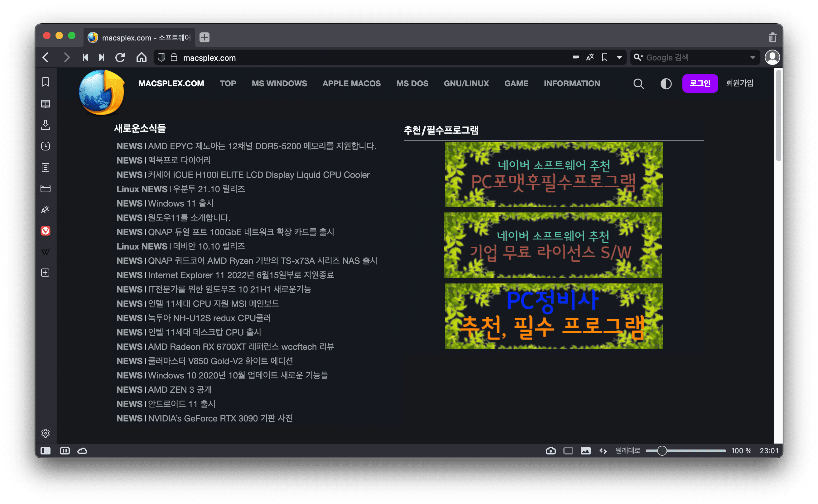The image size is (818, 504).
Task: Open the Wikipedia web panel
Action: (46, 252)
